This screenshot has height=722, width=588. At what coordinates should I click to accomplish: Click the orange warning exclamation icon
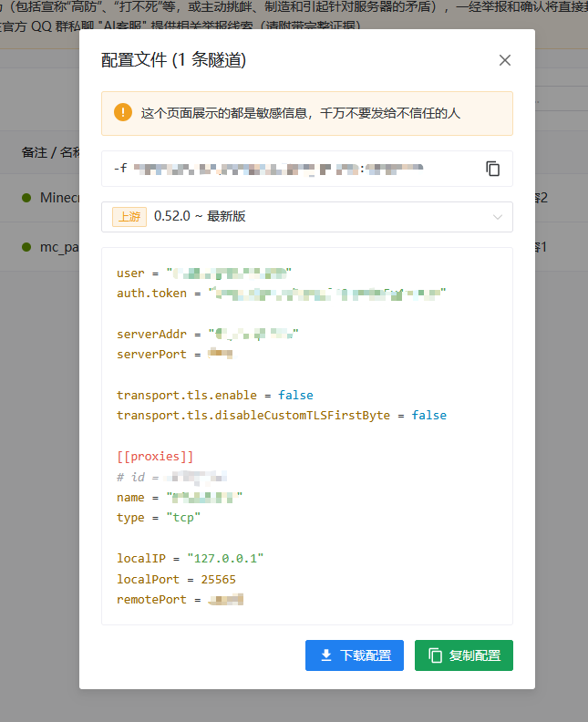(x=123, y=112)
